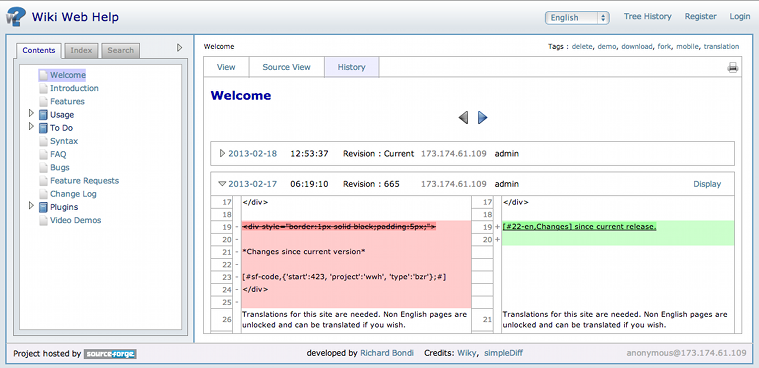
Task: Click the SourceForge logo
Action: [x=110, y=354]
